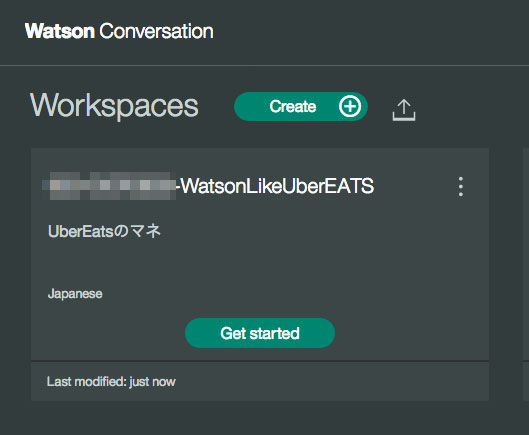Viewport: 529px width, 435px height.
Task: Click the blurred prefix of the workspace name
Action: pyautogui.click(x=109, y=186)
